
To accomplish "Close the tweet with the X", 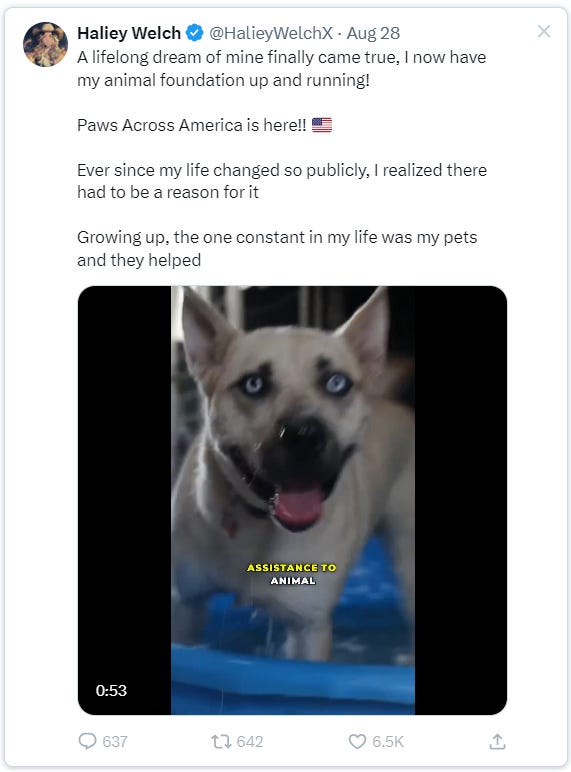I will 544,32.
